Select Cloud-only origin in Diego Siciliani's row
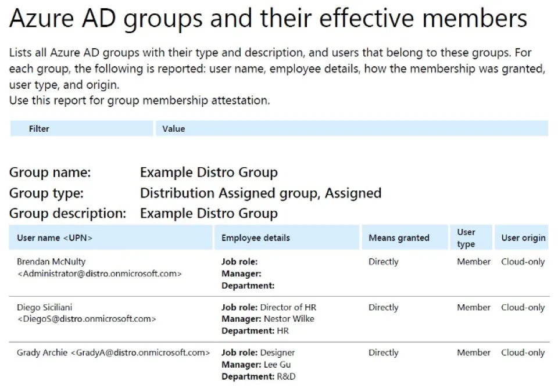Image resolution: width=558 pixels, height=392 pixels. click(523, 307)
